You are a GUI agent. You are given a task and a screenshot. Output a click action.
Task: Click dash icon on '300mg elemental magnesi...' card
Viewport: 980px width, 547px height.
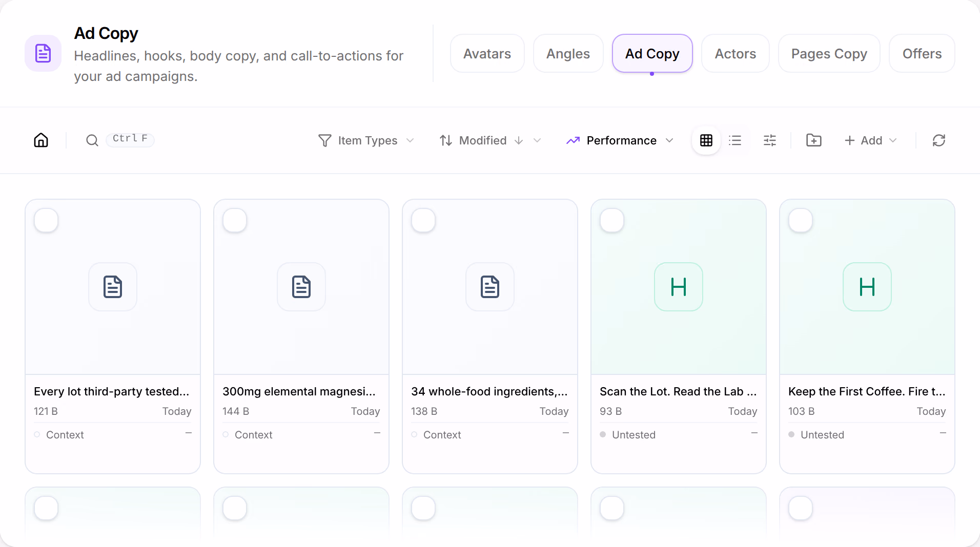click(x=377, y=433)
